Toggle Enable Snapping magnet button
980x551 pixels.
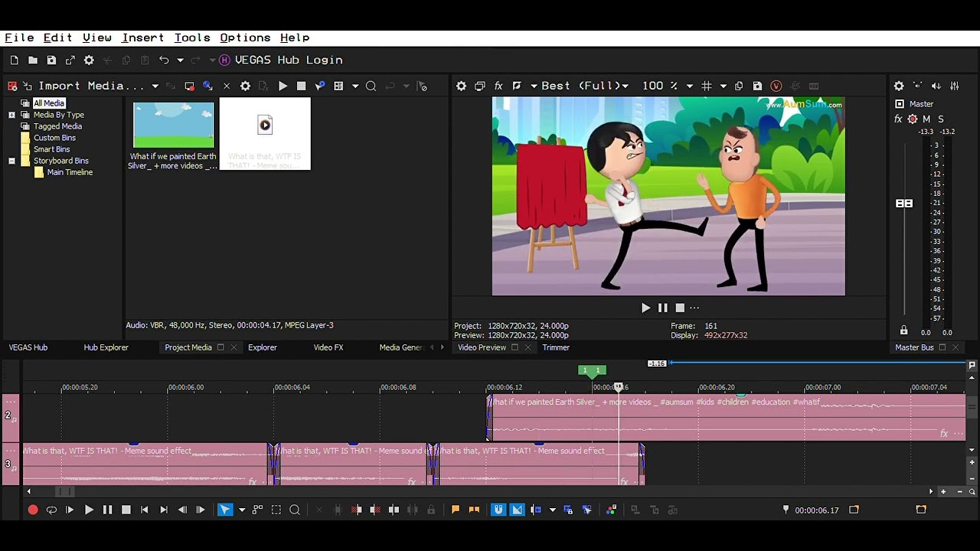498,510
